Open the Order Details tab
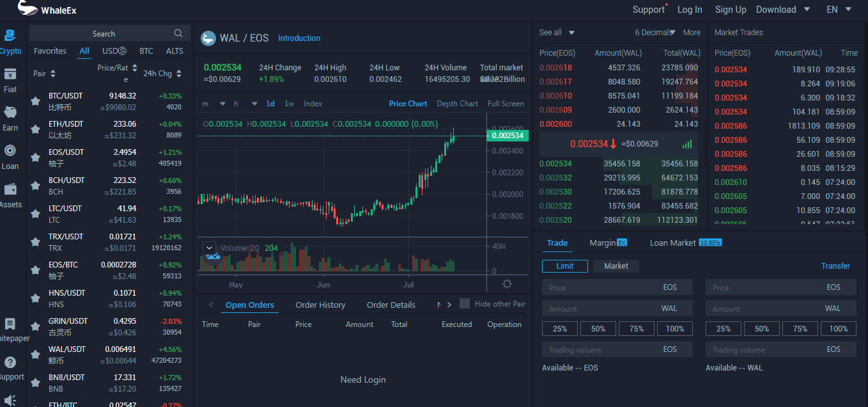Viewport: 868px width, 407px height. click(x=391, y=305)
